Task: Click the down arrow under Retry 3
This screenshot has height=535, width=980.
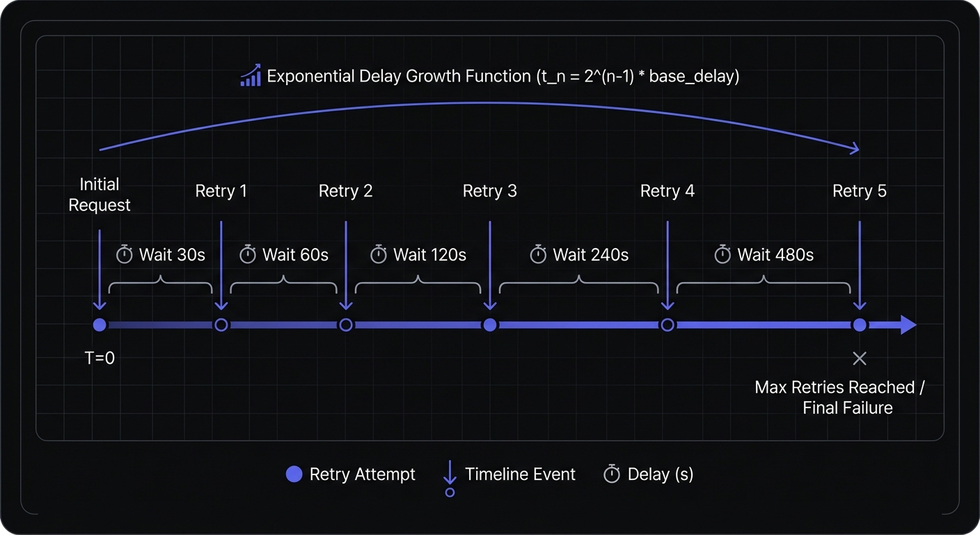Action: click(x=490, y=272)
